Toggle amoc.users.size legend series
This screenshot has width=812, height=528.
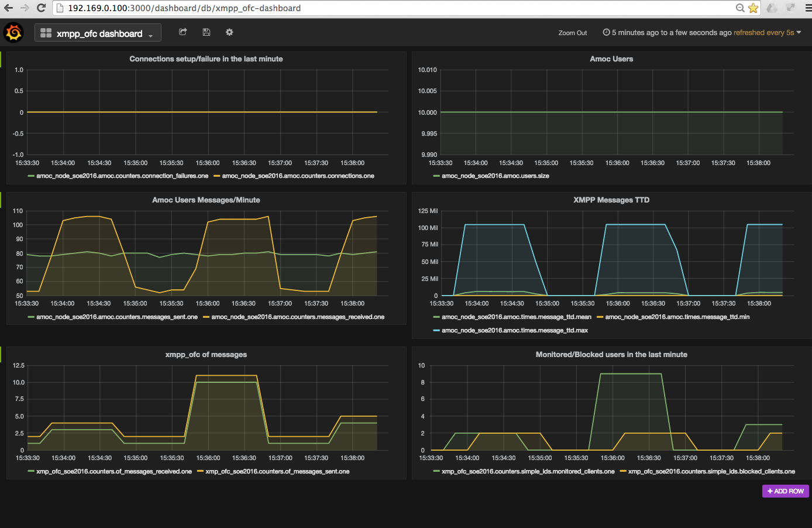[x=496, y=176]
